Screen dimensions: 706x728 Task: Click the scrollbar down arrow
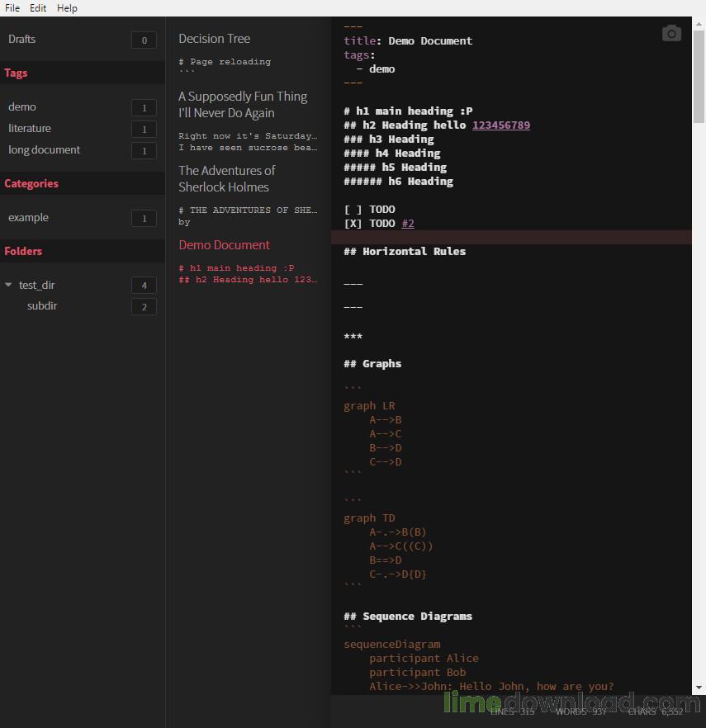(699, 688)
